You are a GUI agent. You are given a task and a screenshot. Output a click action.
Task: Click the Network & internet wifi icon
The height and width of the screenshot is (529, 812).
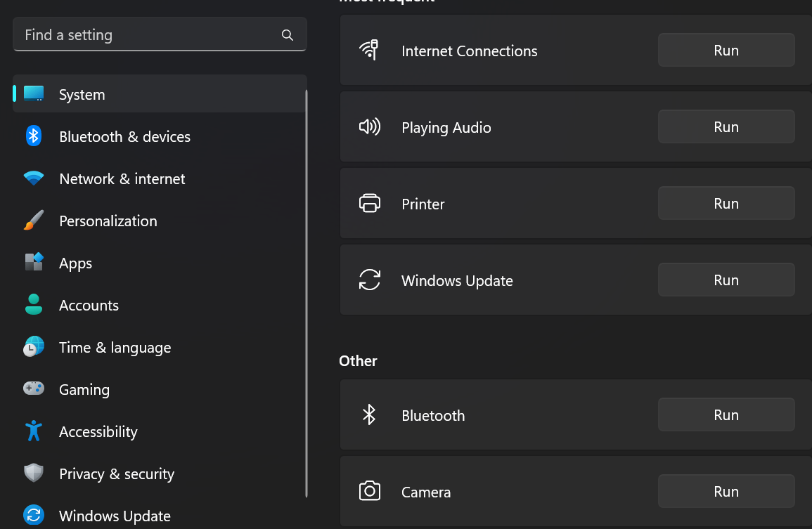pos(34,178)
